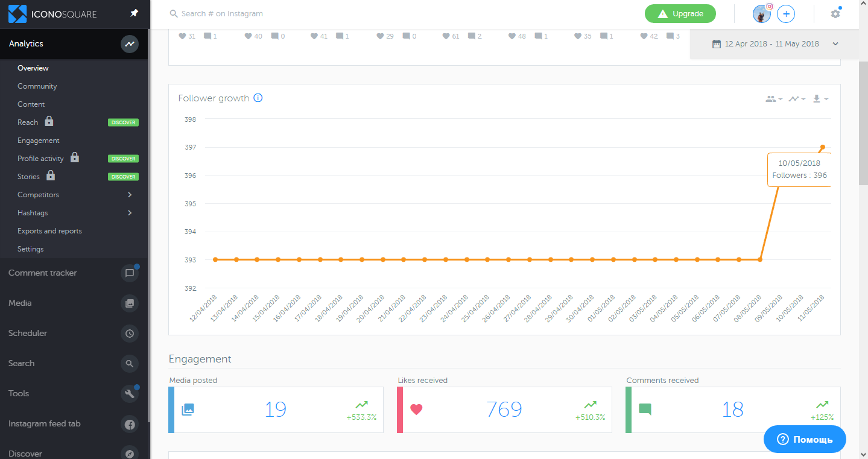868x459 pixels.
Task: Open the Media gallery icon
Action: [129, 303]
